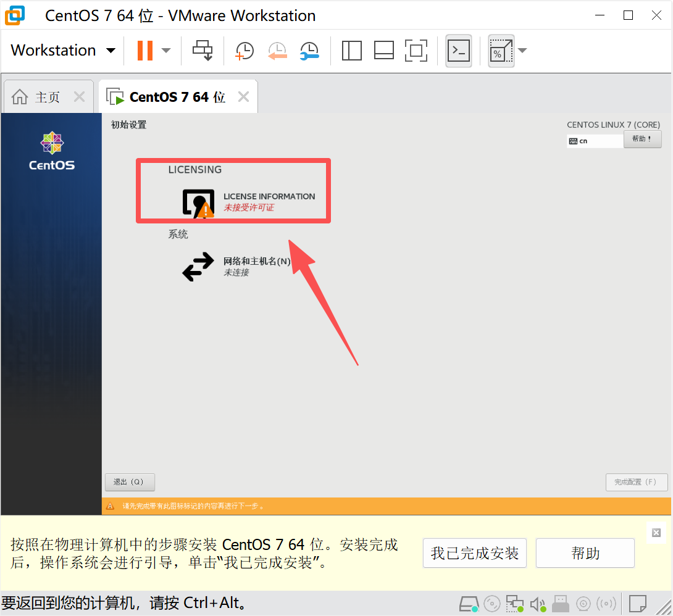Close the CentOS 7 64 位 tab
Image resolution: width=673 pixels, height=616 pixels.
coord(243,96)
